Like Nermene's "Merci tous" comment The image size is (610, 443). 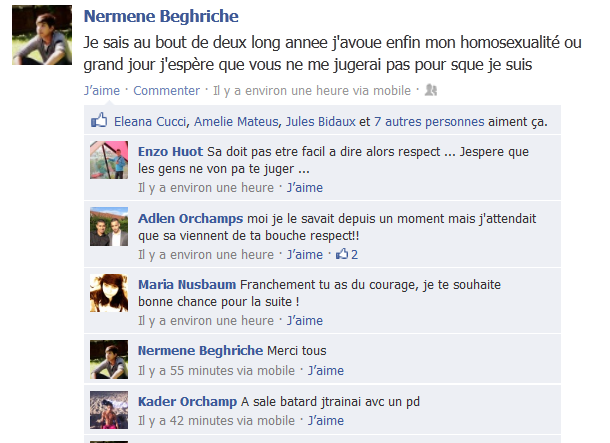tap(326, 371)
